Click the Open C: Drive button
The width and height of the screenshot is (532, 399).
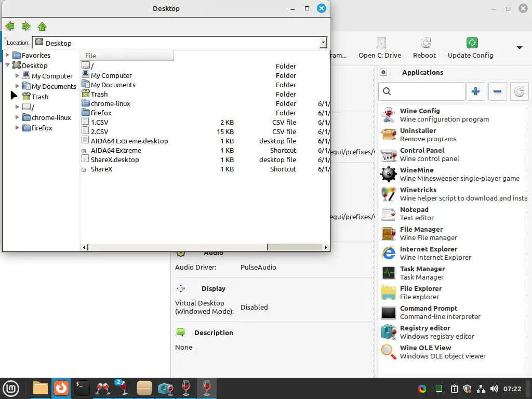tap(380, 47)
